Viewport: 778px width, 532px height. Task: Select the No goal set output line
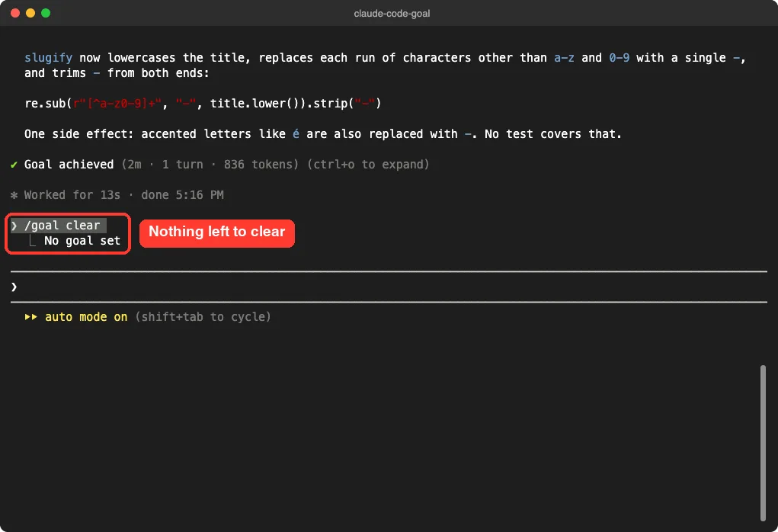(82, 241)
